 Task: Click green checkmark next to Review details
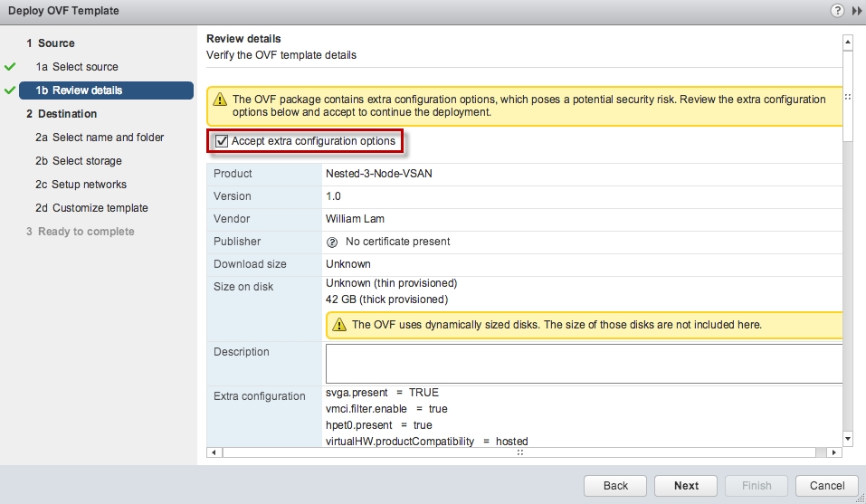coord(10,90)
